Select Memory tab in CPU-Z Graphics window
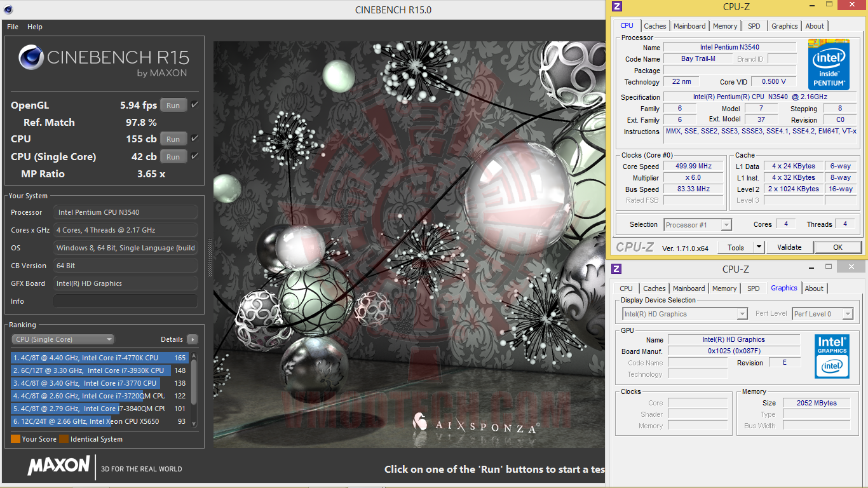Image resolution: width=868 pixels, height=488 pixels. click(x=724, y=288)
